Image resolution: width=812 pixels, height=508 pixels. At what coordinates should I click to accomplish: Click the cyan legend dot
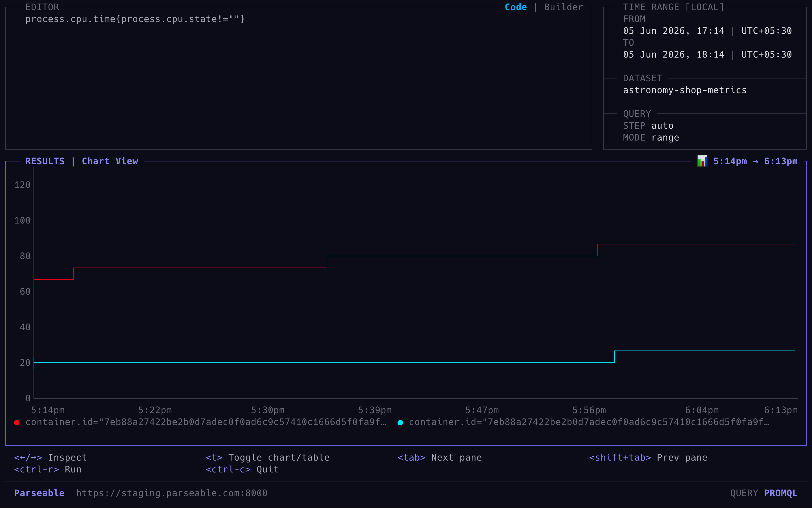pos(400,422)
